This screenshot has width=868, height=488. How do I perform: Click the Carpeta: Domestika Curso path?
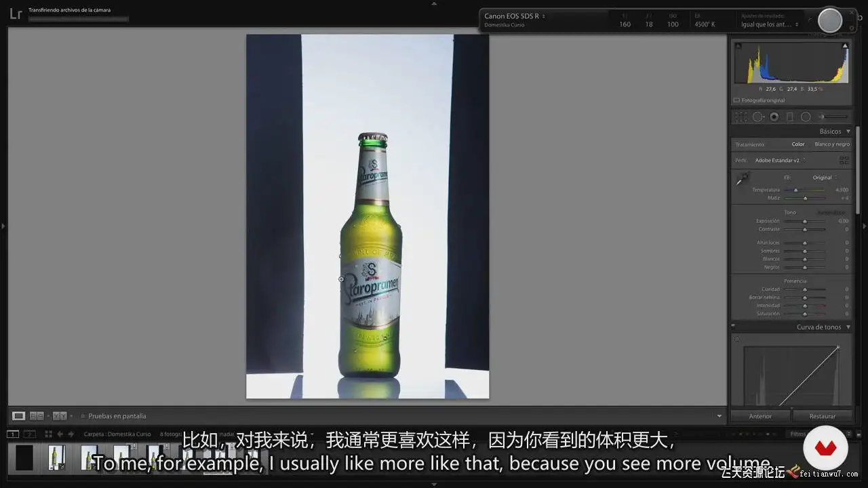(117, 434)
